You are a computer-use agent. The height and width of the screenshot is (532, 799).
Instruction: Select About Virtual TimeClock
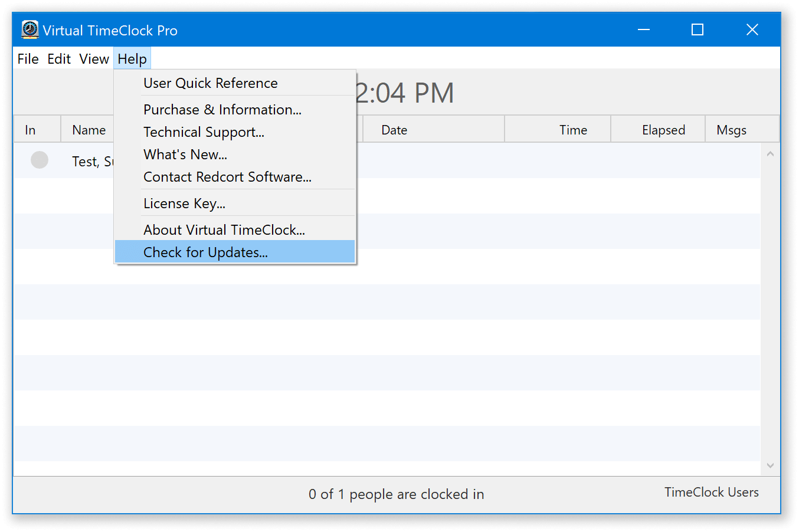coord(235,230)
